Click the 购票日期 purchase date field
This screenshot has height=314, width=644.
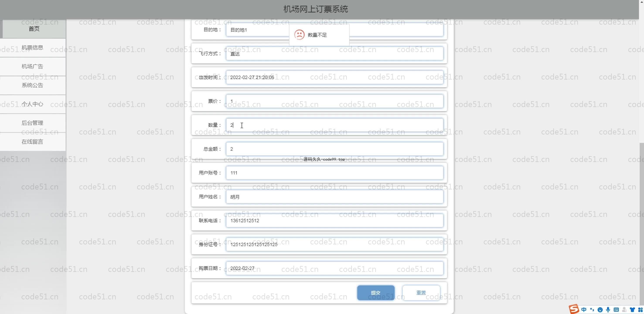(x=334, y=268)
